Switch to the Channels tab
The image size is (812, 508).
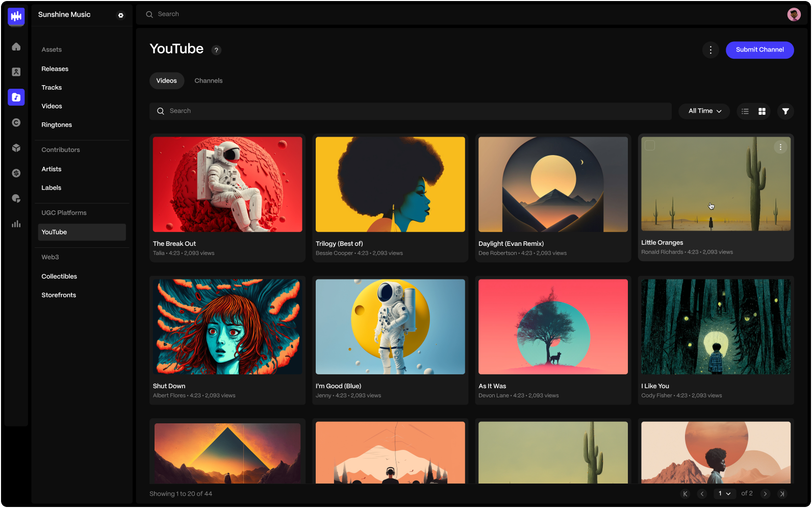209,81
